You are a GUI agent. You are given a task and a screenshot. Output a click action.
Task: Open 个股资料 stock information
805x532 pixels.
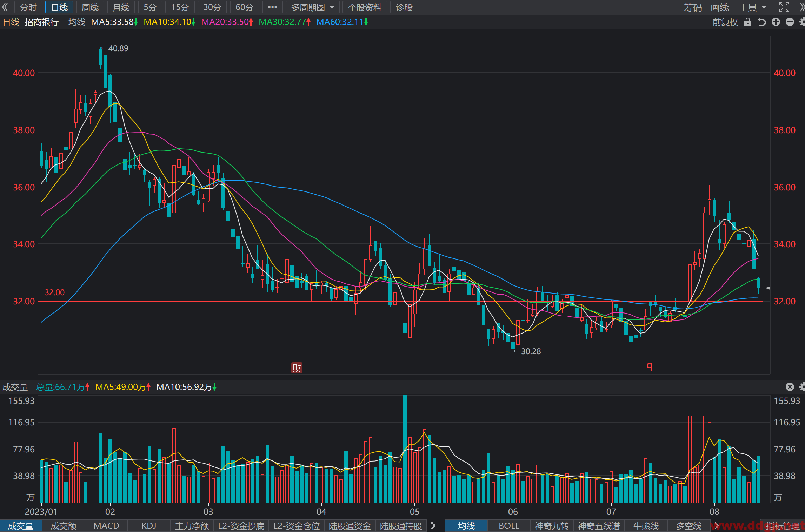[x=365, y=7]
